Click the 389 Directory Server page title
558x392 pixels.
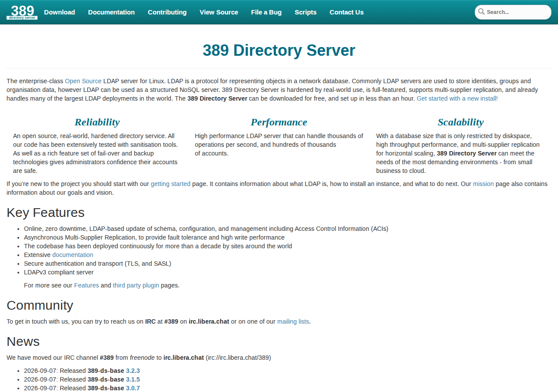tap(279, 51)
